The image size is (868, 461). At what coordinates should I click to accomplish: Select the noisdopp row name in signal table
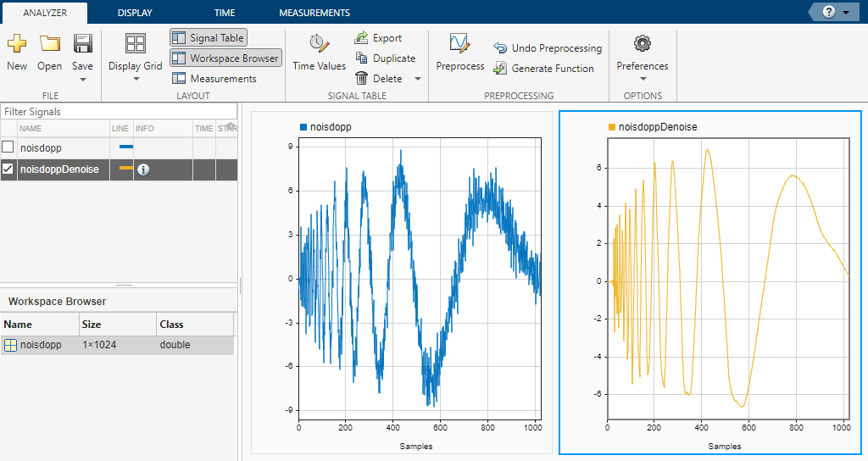(x=41, y=147)
